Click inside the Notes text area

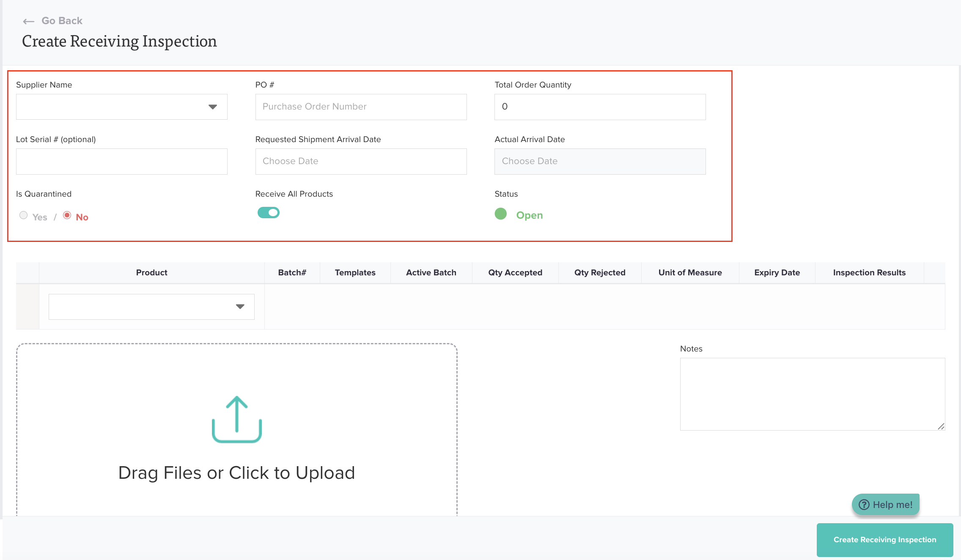click(x=812, y=394)
